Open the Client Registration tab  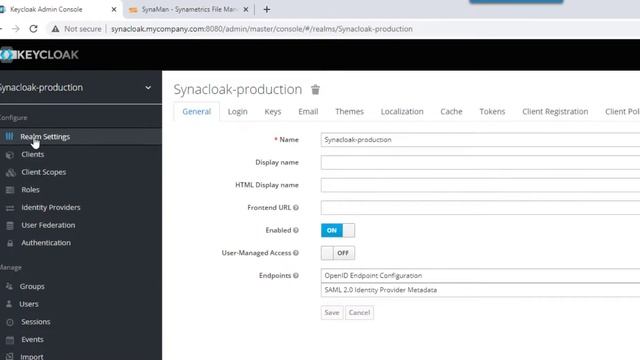555,111
